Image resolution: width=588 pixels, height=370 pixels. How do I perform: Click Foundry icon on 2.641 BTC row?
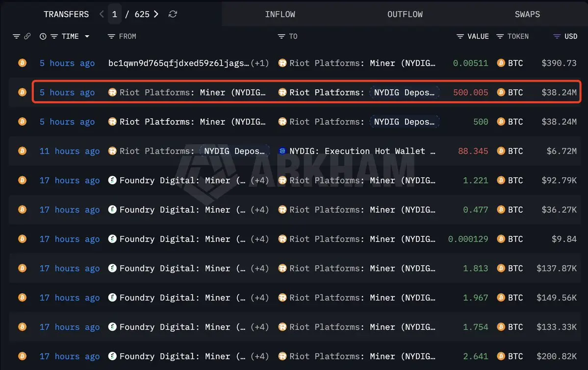click(x=112, y=356)
